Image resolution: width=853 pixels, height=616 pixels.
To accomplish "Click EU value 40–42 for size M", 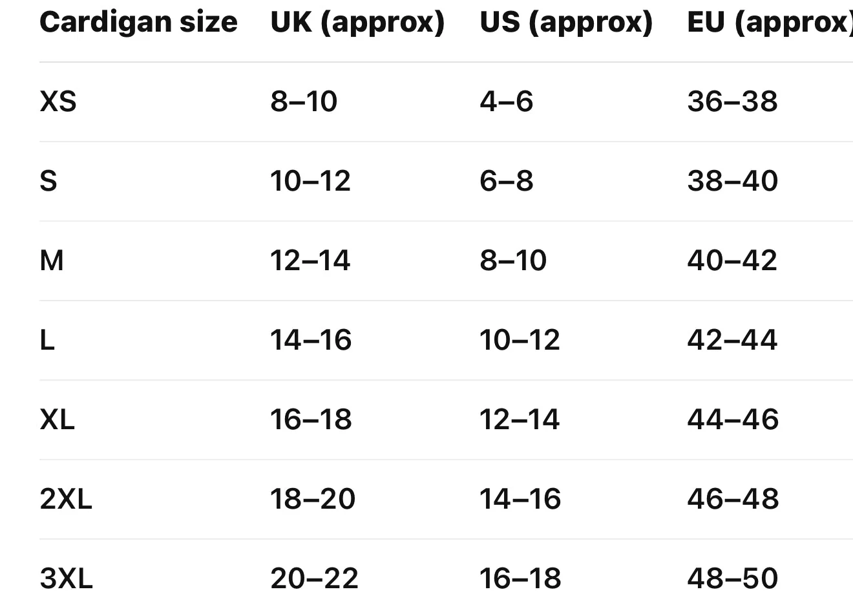I will pyautogui.click(x=732, y=260).
